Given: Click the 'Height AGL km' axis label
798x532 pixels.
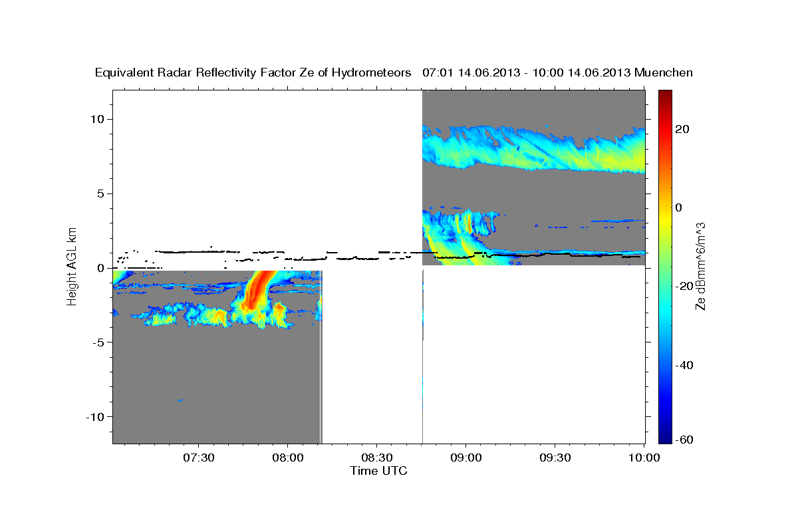Looking at the screenshot, I should (x=72, y=266).
